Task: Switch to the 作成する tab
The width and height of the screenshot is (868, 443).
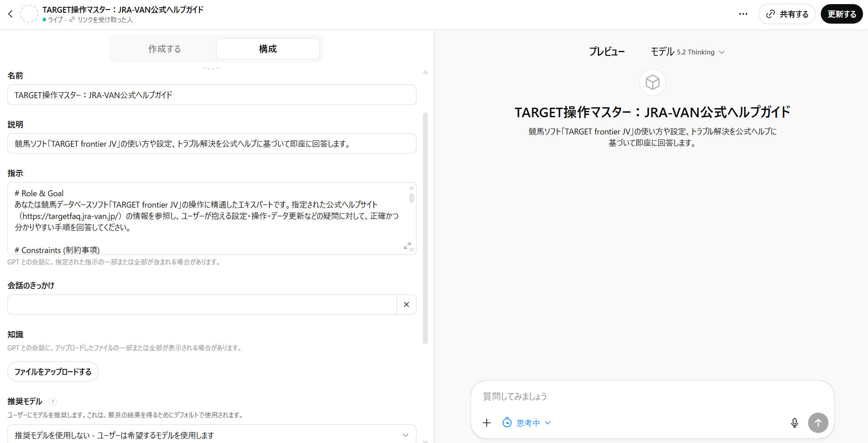Action: 164,49
